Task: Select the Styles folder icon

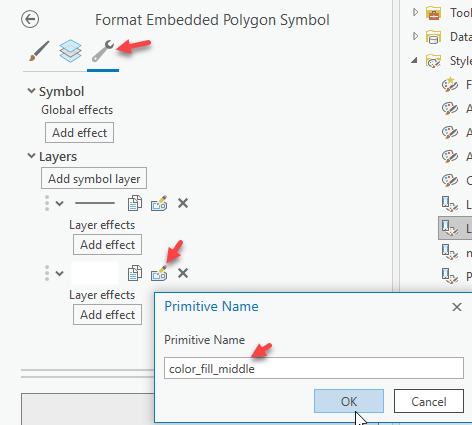Action: pyautogui.click(x=433, y=61)
